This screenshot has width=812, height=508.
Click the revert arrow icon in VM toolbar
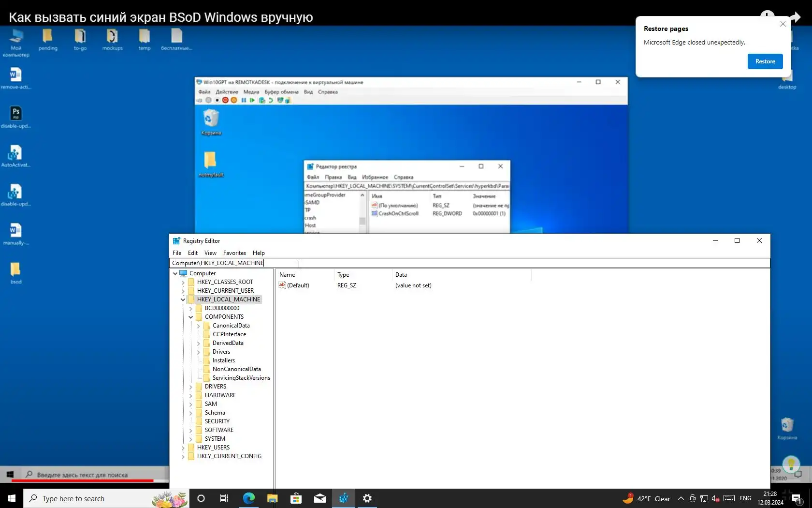pyautogui.click(x=271, y=100)
